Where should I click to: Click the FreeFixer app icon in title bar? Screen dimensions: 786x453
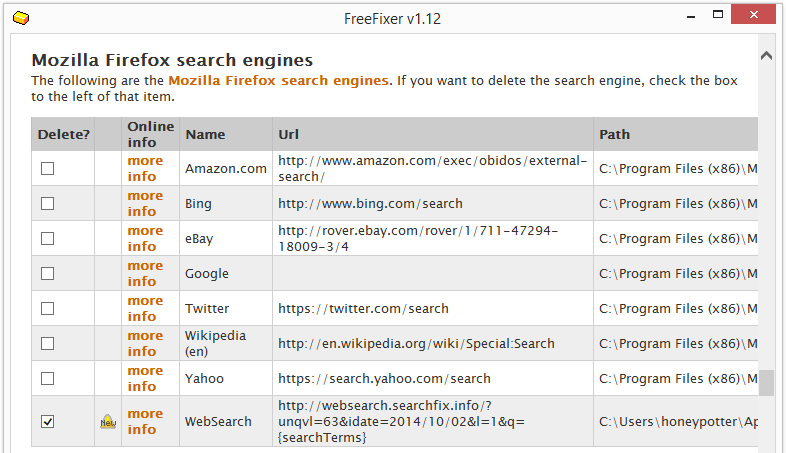[x=21, y=19]
